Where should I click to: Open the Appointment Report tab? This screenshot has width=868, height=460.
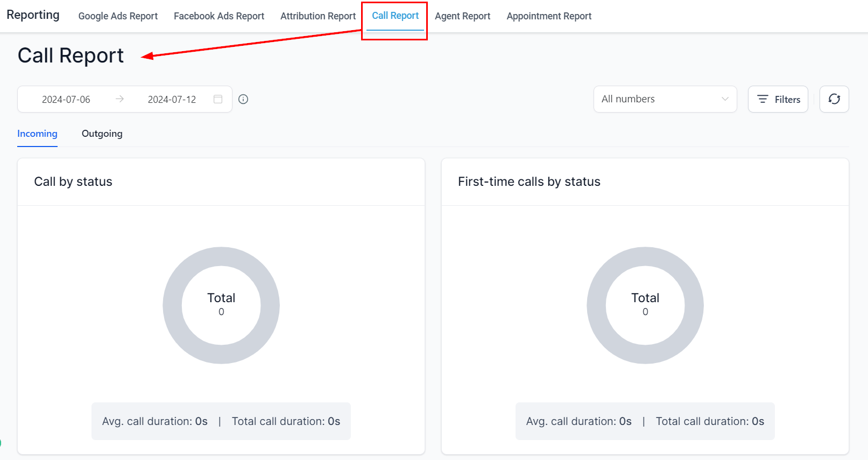coord(549,16)
